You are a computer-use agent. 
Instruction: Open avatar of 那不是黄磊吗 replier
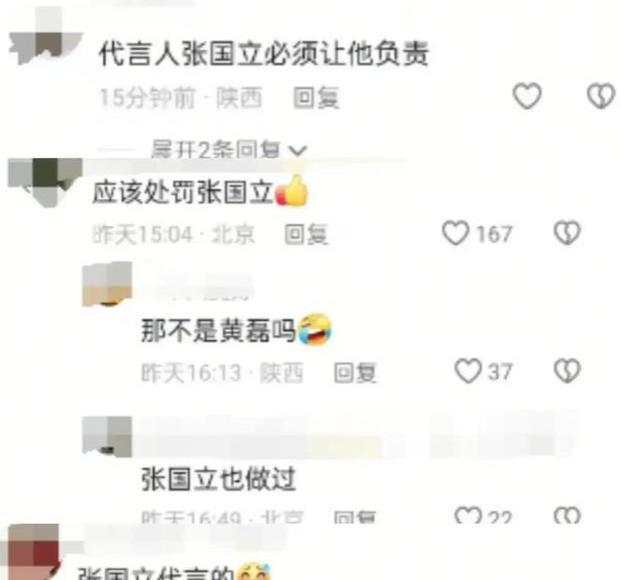[x=107, y=284]
